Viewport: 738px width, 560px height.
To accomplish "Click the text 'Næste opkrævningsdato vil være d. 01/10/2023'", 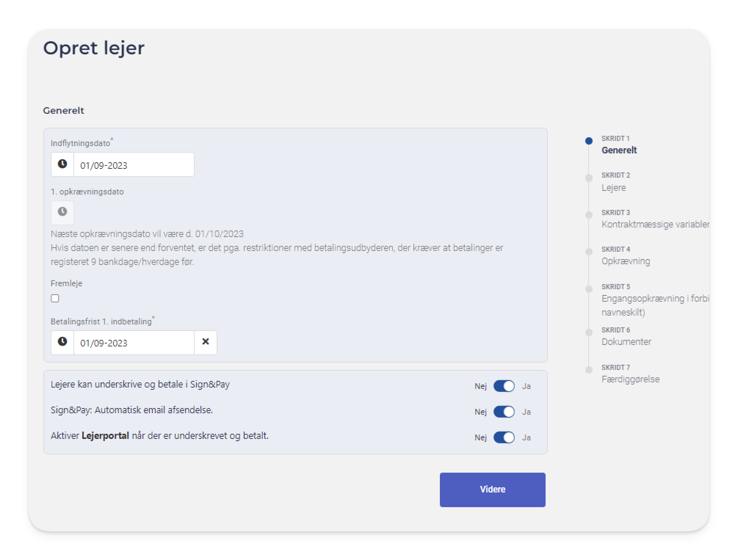I will click(x=147, y=234).
